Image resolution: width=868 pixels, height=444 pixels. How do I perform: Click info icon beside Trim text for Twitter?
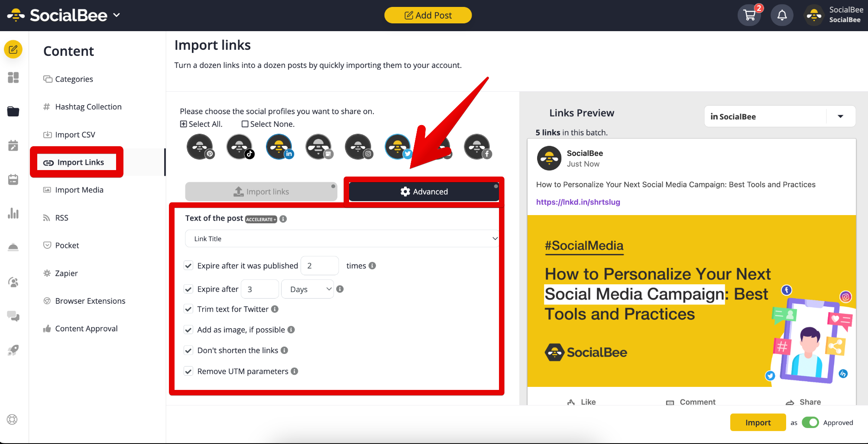pos(275,309)
